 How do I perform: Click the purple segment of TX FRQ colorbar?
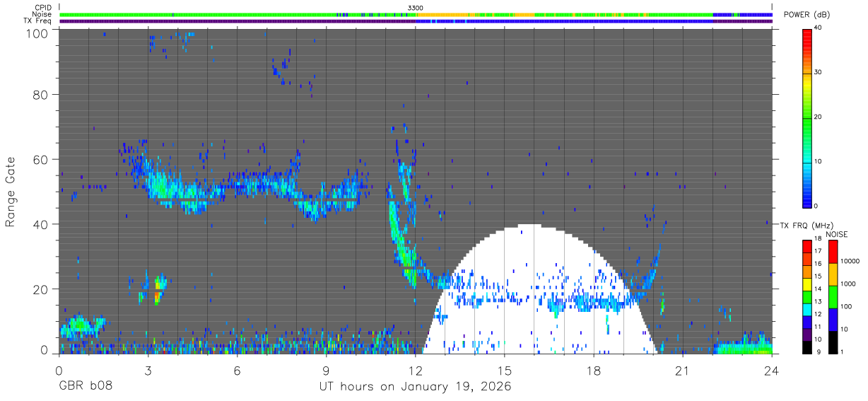(x=807, y=333)
